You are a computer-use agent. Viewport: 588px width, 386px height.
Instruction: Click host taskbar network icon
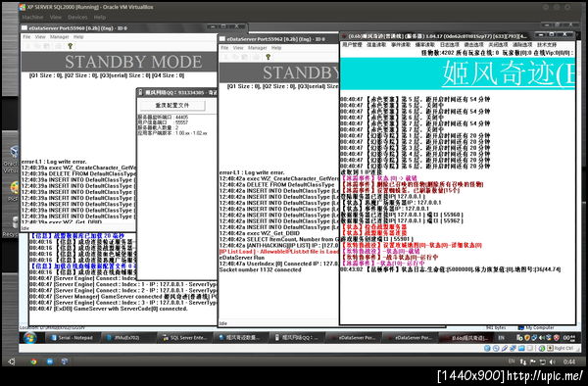tap(523, 362)
